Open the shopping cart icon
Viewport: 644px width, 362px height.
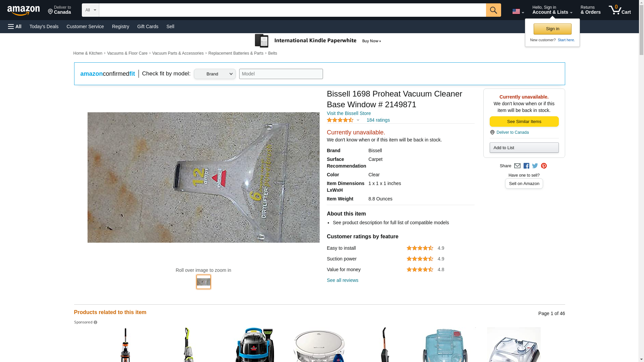[x=620, y=10]
